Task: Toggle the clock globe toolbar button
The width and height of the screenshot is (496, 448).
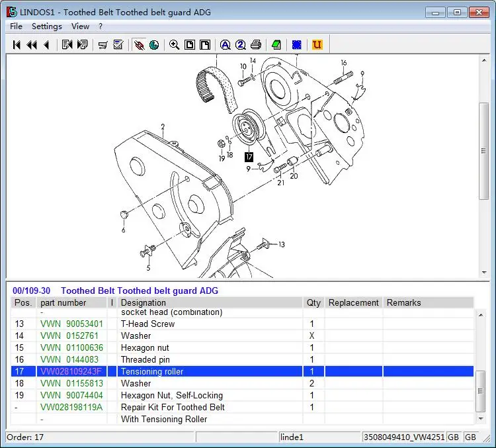Action: click(x=154, y=45)
